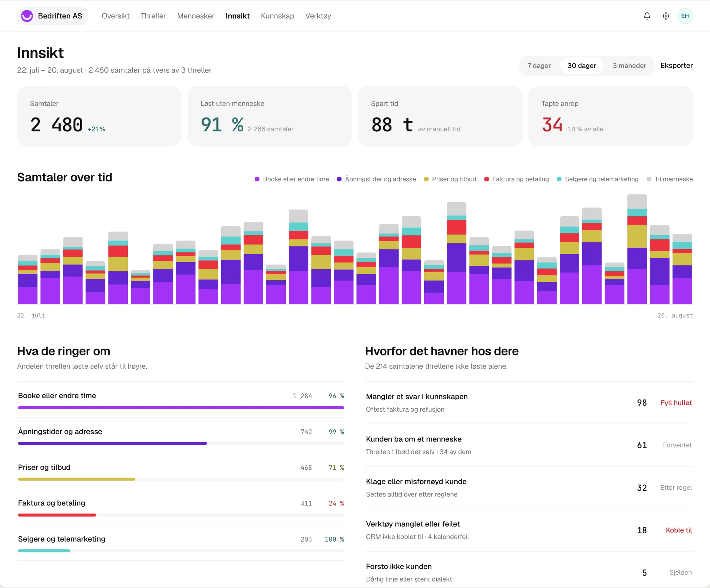The height and width of the screenshot is (588, 710).
Task: Select the Booke eller endre time row
Action: pos(181,400)
